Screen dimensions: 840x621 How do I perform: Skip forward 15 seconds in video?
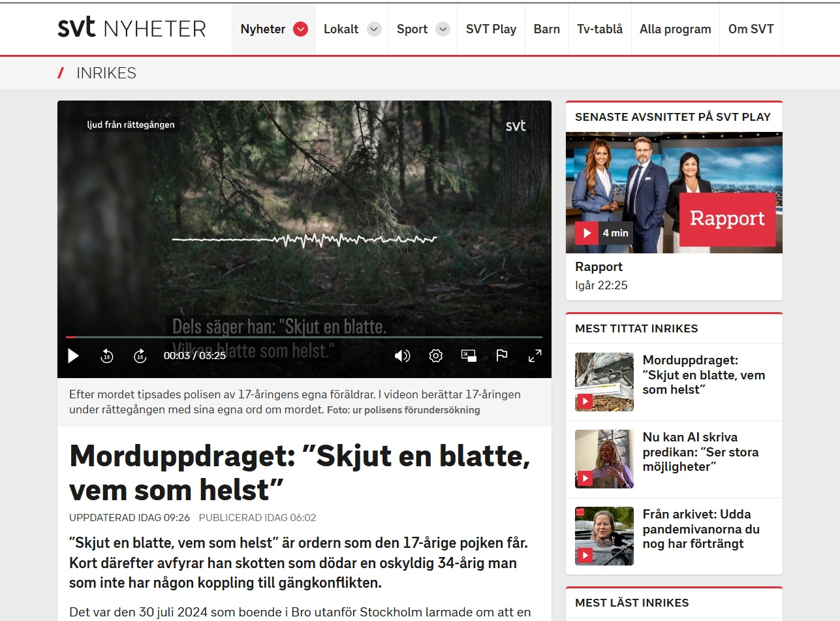(x=140, y=356)
